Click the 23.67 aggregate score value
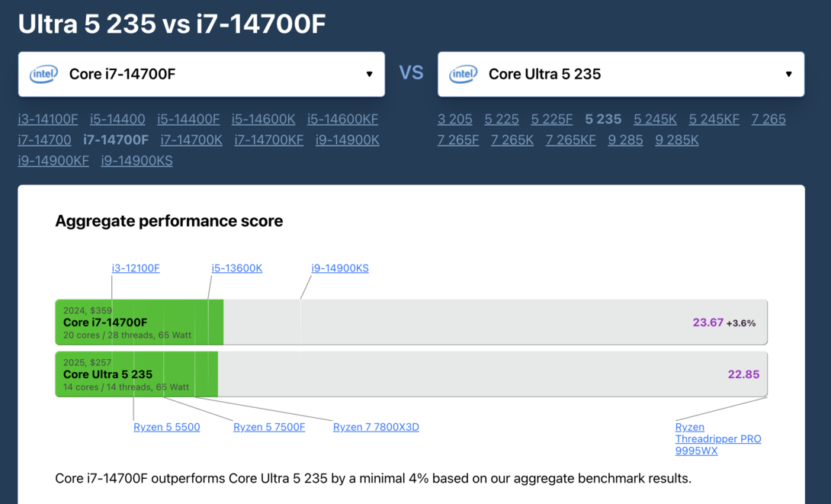Image resolution: width=831 pixels, height=504 pixels. click(x=707, y=323)
